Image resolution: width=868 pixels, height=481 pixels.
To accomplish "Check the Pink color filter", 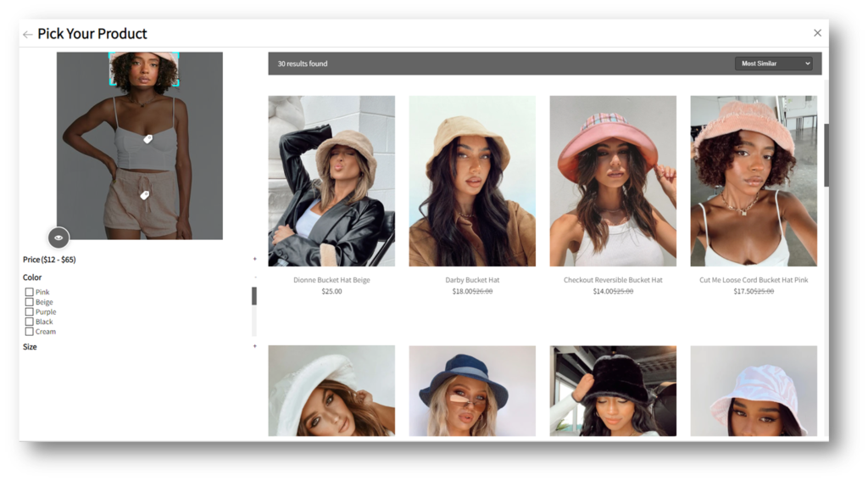I will [30, 292].
